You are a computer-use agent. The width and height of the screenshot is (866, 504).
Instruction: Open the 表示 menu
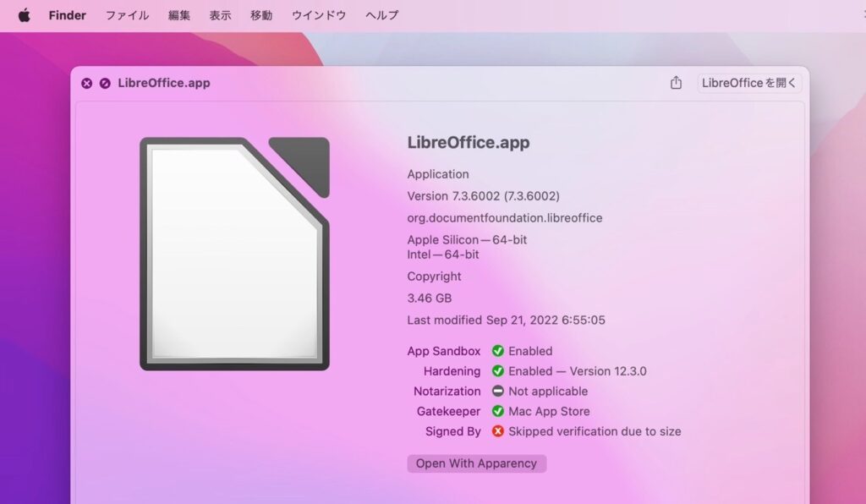pyautogui.click(x=220, y=14)
